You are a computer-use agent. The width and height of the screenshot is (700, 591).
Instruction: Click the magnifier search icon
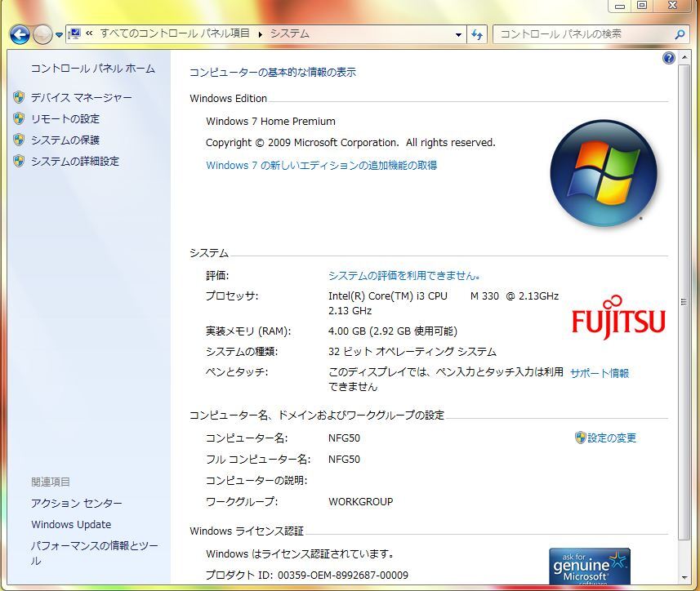(x=680, y=34)
